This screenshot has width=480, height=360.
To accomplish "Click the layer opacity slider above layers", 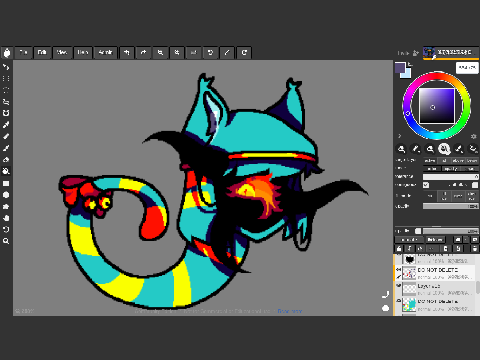I will click(451, 231).
